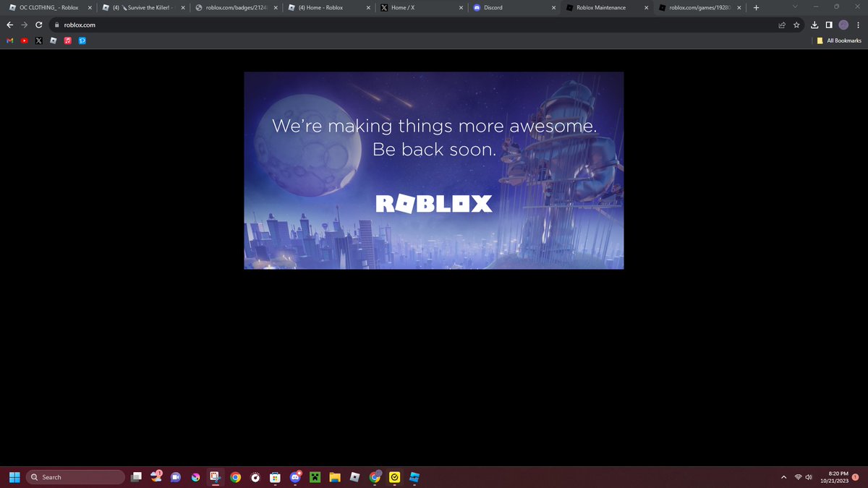Click the browser forward arrow
This screenshot has width=868, height=488.
click(x=24, y=25)
